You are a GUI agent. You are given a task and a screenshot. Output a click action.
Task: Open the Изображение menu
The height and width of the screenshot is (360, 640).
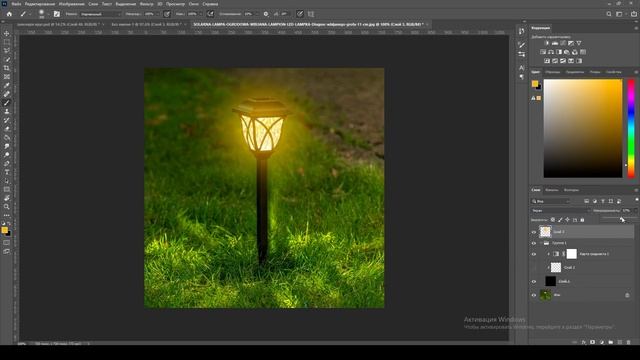pos(71,4)
